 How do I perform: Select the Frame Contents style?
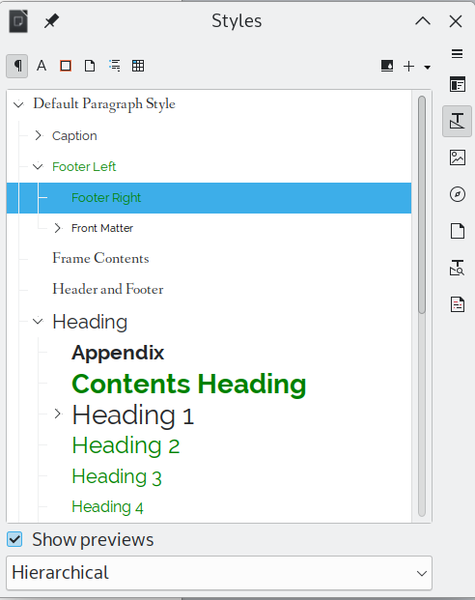tap(101, 258)
